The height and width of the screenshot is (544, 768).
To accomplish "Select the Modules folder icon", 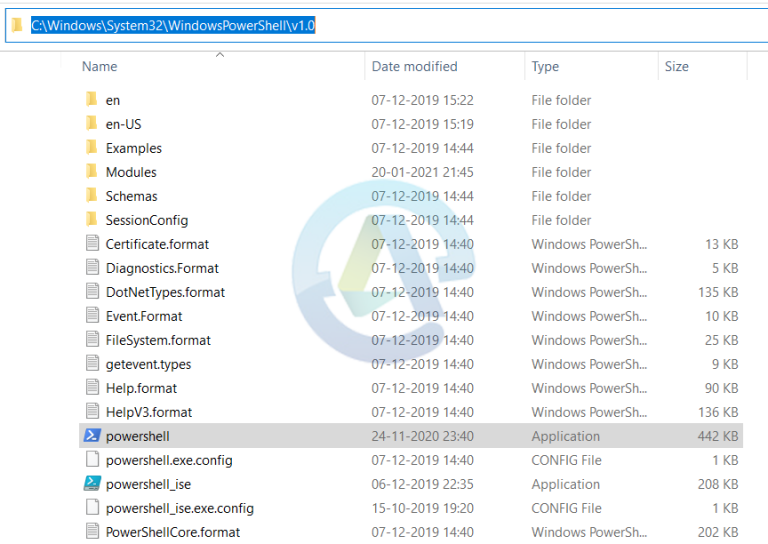I will click(92, 171).
